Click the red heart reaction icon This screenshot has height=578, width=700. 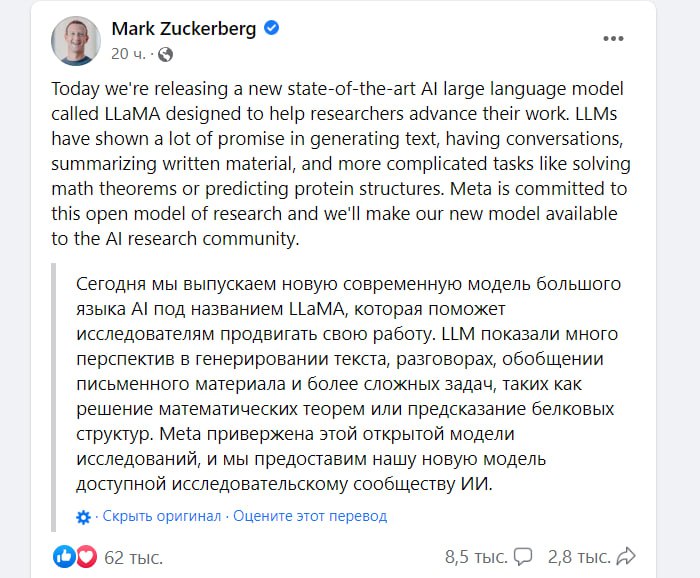click(x=86, y=556)
